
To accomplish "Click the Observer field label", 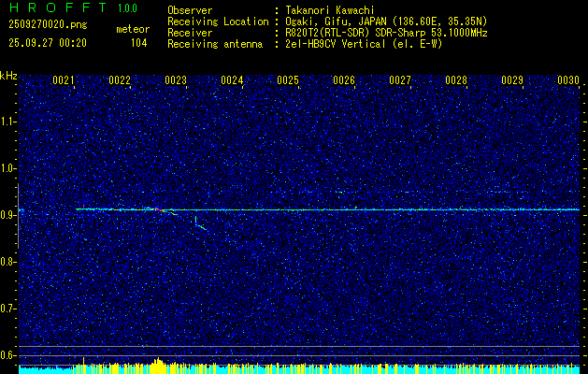I will [x=190, y=10].
